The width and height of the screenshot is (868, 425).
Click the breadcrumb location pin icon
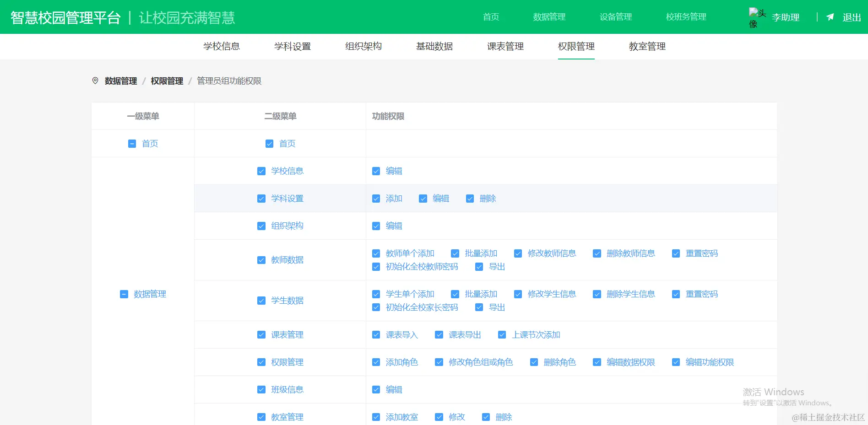click(x=95, y=81)
